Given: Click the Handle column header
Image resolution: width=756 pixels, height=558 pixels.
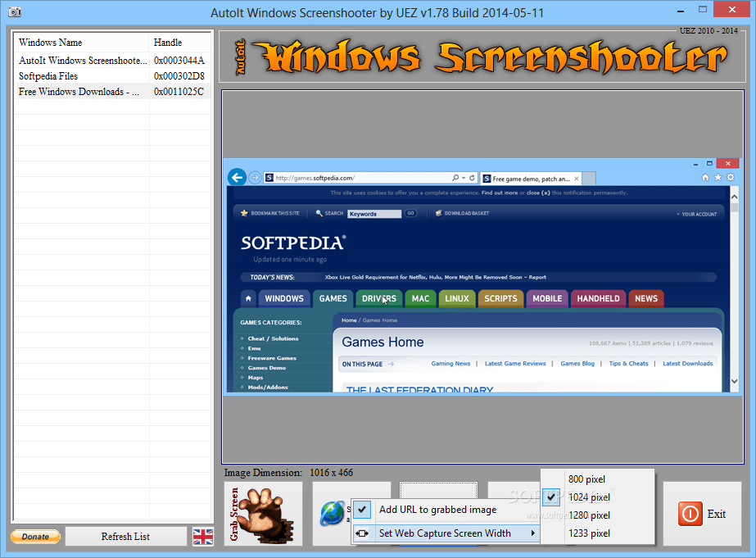Looking at the screenshot, I should click(x=180, y=43).
